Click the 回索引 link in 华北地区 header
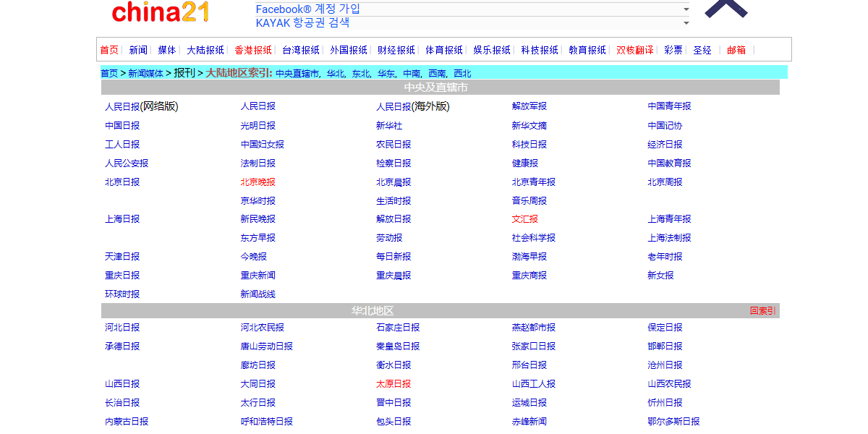The image size is (868, 434). [x=762, y=311]
